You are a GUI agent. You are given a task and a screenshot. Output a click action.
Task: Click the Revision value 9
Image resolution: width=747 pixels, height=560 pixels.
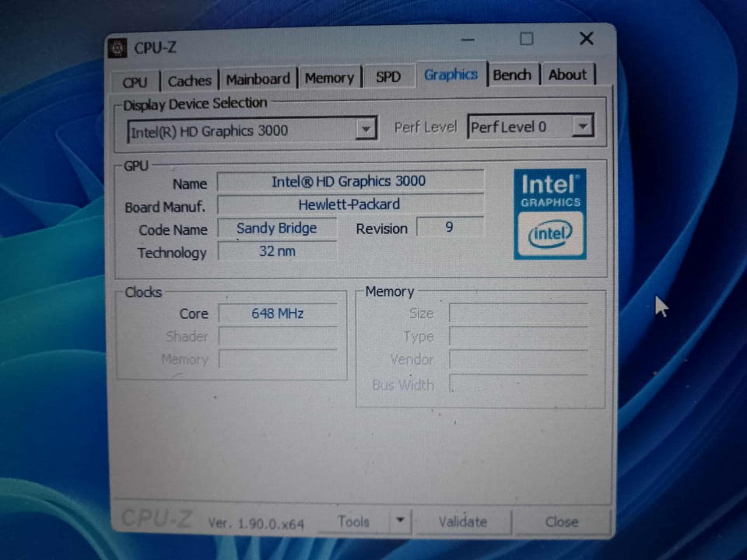pyautogui.click(x=450, y=226)
